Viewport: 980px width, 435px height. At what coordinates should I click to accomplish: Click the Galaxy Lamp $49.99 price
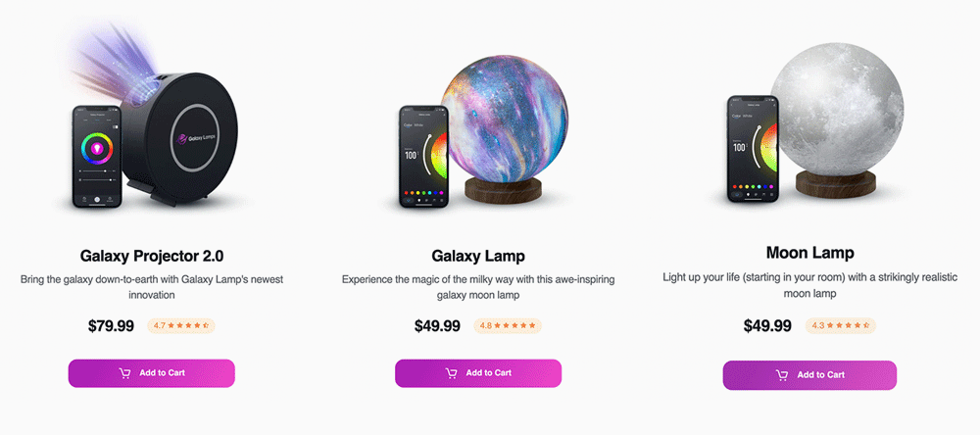click(437, 326)
